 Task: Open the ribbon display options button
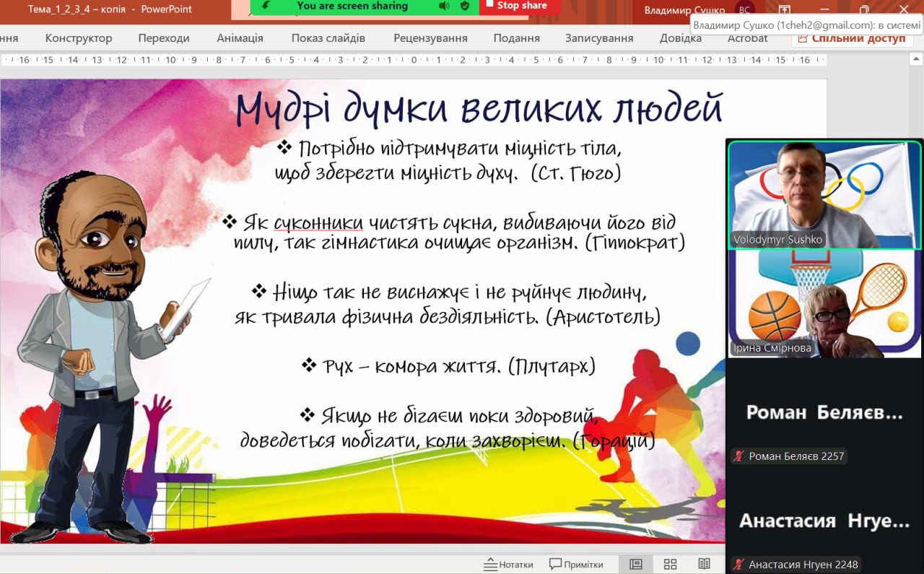click(x=785, y=10)
